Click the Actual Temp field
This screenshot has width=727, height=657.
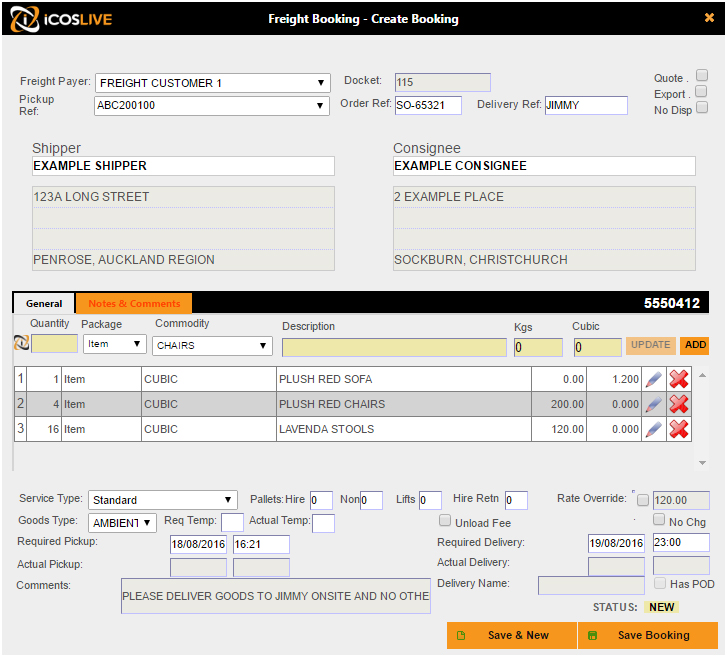(x=323, y=523)
